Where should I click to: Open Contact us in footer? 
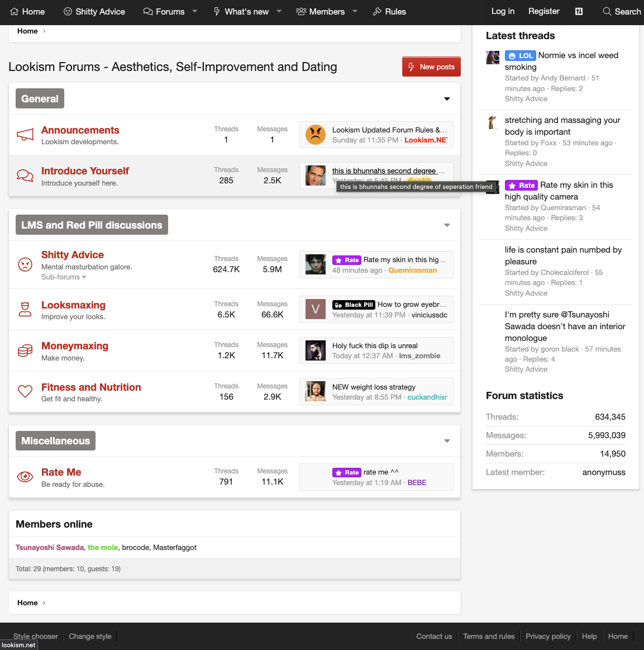[434, 637]
